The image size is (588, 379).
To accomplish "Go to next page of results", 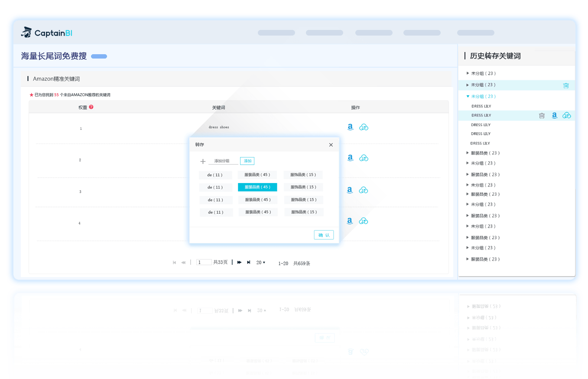I will 239,262.
